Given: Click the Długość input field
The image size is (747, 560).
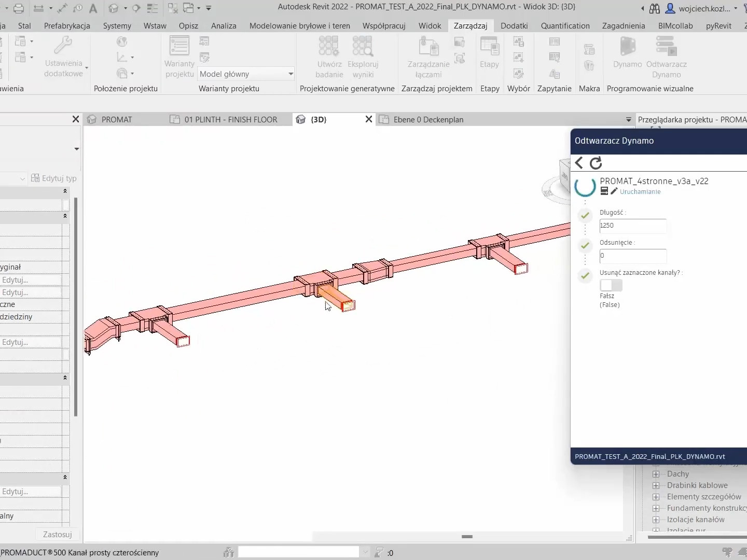Looking at the screenshot, I should 633,226.
